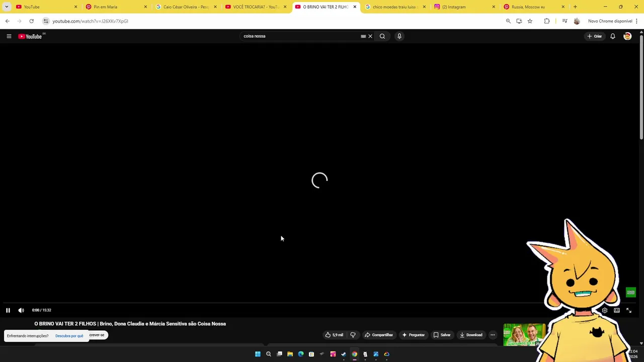
Task: Switch to the first YouTube tab
Action: 45,7
